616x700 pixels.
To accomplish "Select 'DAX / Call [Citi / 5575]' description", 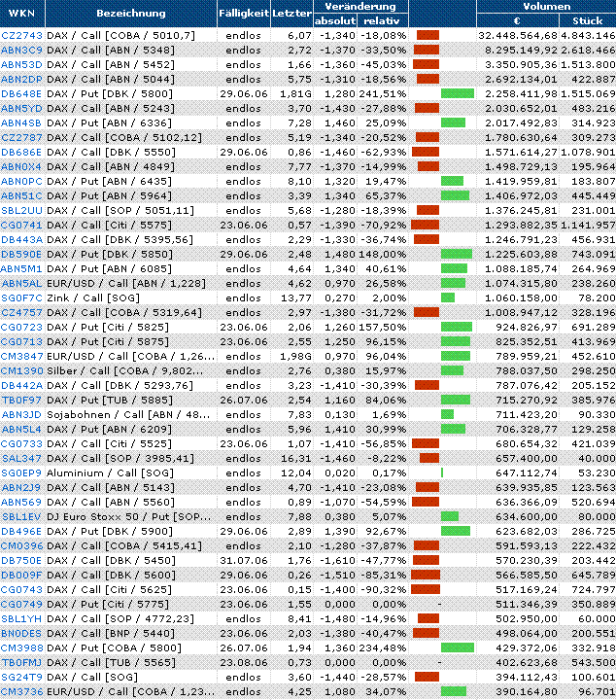I will 109,225.
